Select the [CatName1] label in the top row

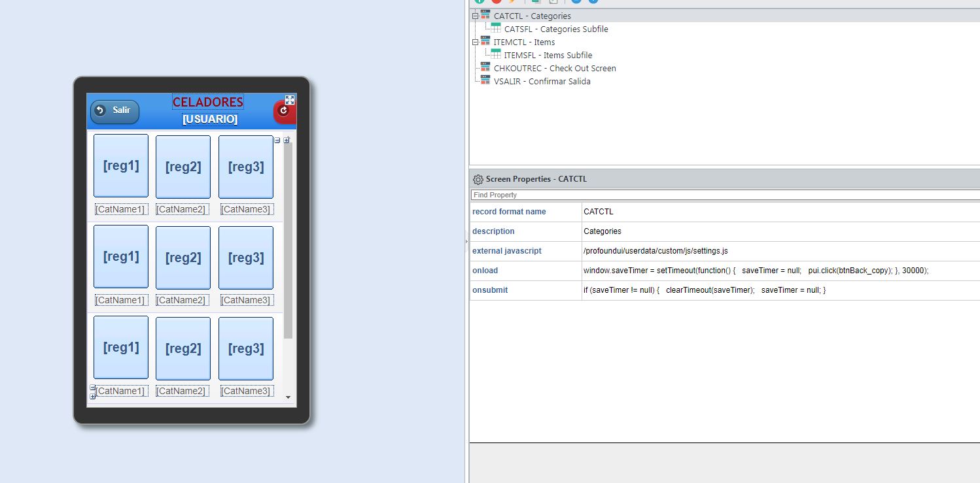pos(121,209)
